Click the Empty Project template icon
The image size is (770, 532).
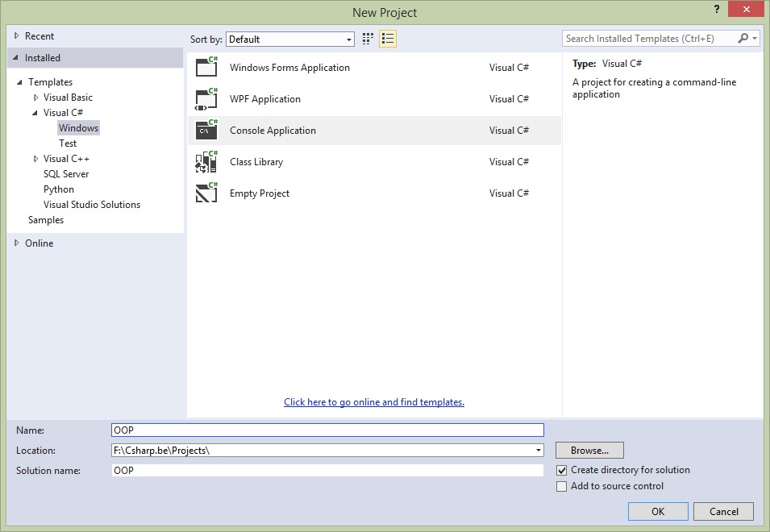click(206, 193)
